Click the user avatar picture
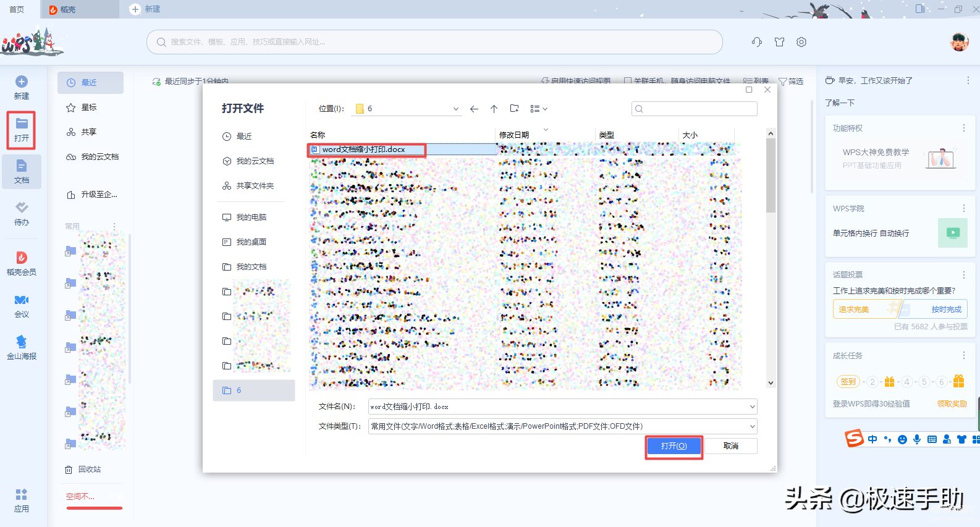Screen dimensions: 980x527 pyautogui.click(x=959, y=41)
